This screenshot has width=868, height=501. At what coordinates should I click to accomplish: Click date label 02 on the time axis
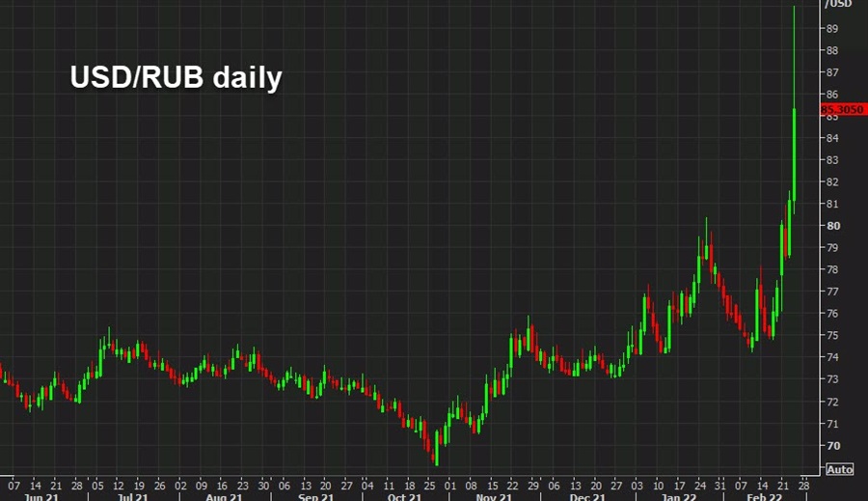[180, 486]
